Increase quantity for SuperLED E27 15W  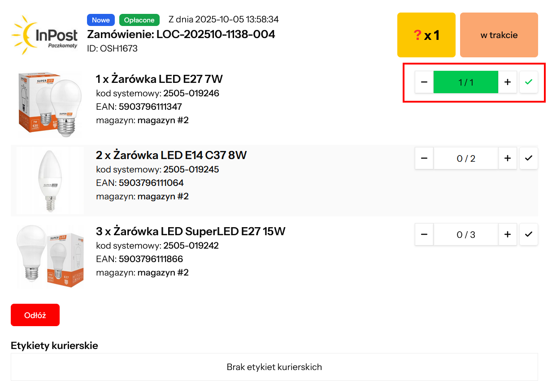coord(508,234)
